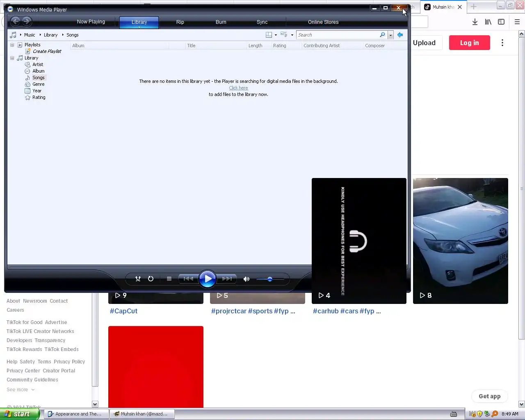Select Songs in the breadcrumb
Viewport: 525px width, 420px height.
point(72,35)
